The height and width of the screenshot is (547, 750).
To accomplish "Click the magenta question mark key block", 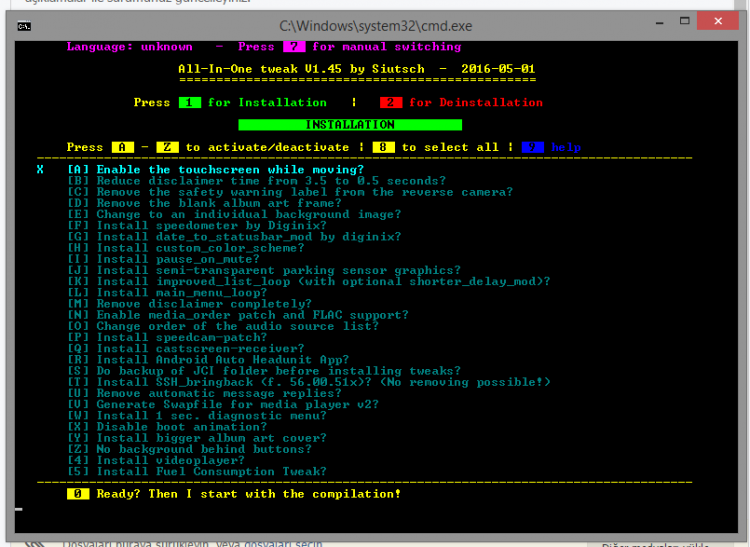I will click(x=293, y=46).
